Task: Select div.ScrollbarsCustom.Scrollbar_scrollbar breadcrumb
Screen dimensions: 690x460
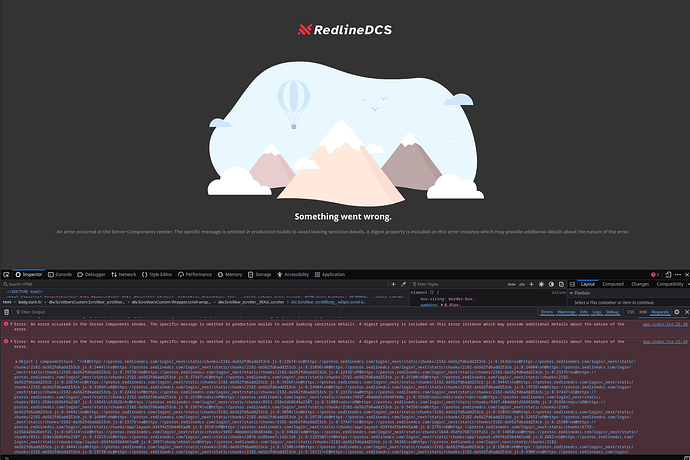Action: [87, 302]
